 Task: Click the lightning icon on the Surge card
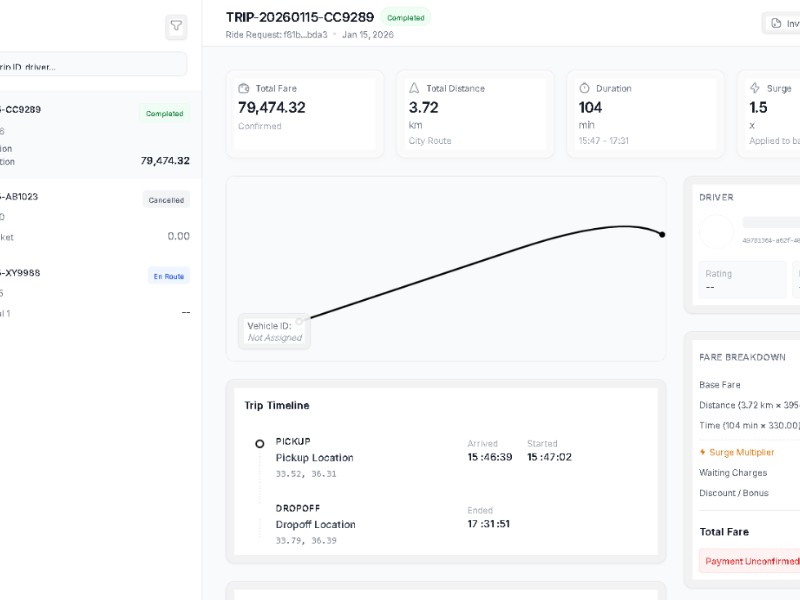point(755,88)
